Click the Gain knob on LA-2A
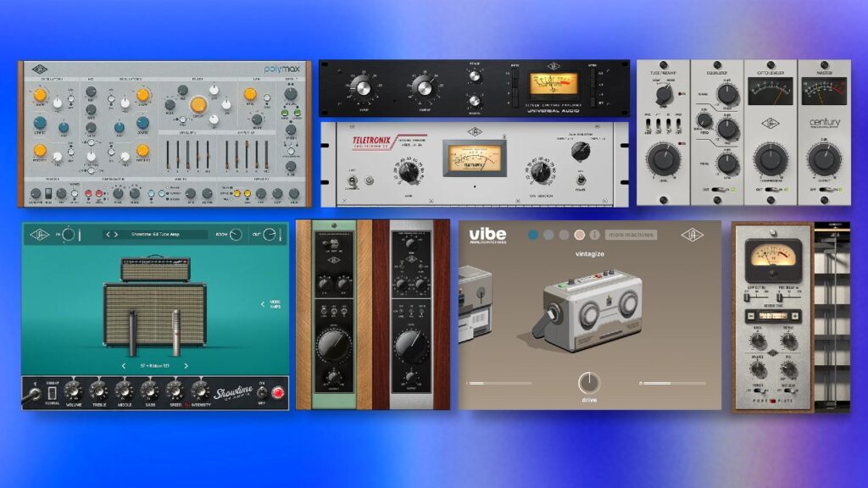 pos(409,172)
